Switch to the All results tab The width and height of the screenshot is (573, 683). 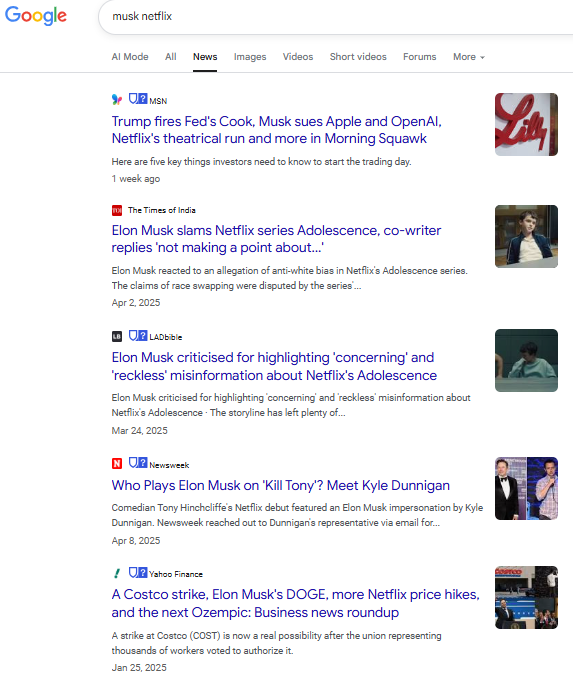coord(171,57)
